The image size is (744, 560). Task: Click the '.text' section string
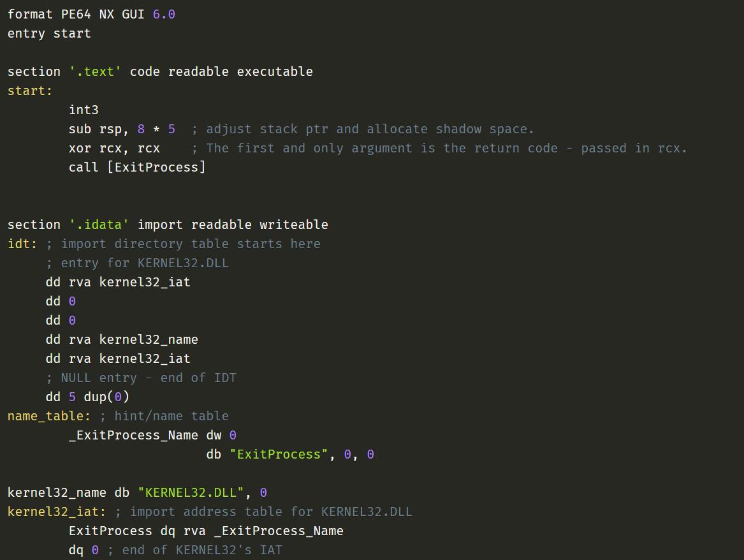tap(95, 71)
